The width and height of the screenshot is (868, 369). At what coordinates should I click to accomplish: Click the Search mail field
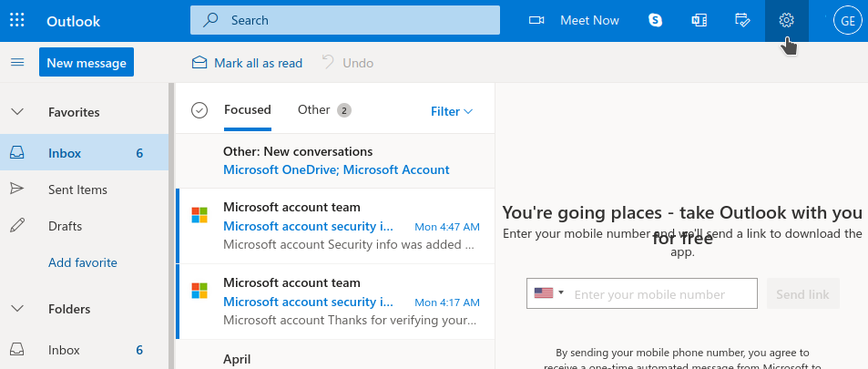tap(345, 20)
